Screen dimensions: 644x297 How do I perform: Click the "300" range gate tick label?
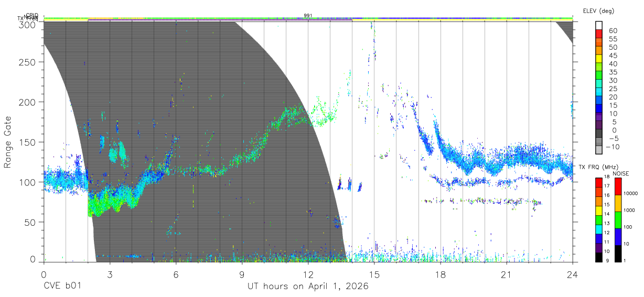click(28, 25)
